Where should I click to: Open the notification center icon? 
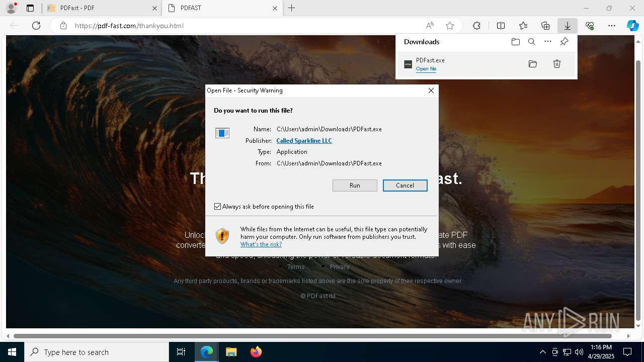tap(627, 352)
